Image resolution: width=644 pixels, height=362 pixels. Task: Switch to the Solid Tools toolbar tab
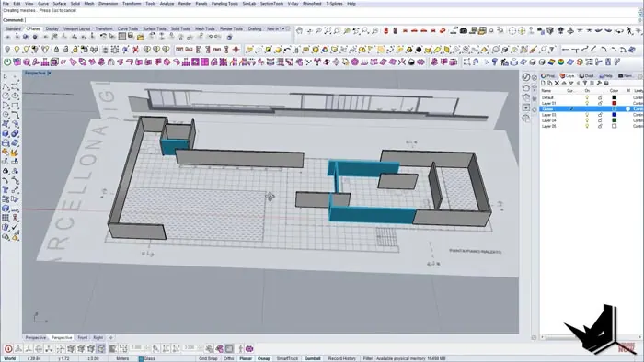click(x=180, y=28)
